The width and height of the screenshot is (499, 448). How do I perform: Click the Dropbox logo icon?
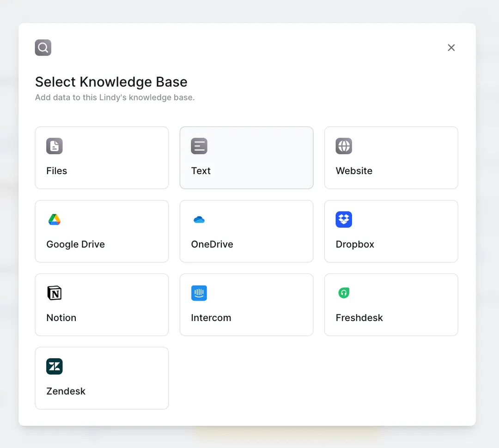click(344, 219)
